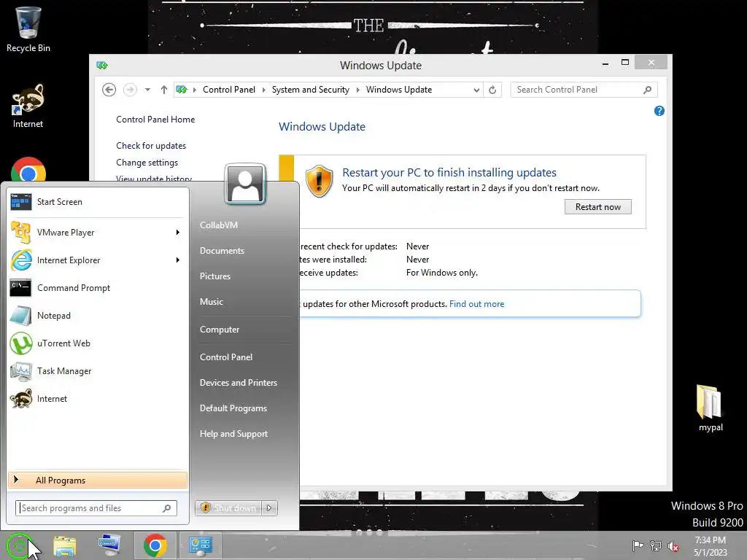Click the Control Panel taskbar icon

coord(200,545)
